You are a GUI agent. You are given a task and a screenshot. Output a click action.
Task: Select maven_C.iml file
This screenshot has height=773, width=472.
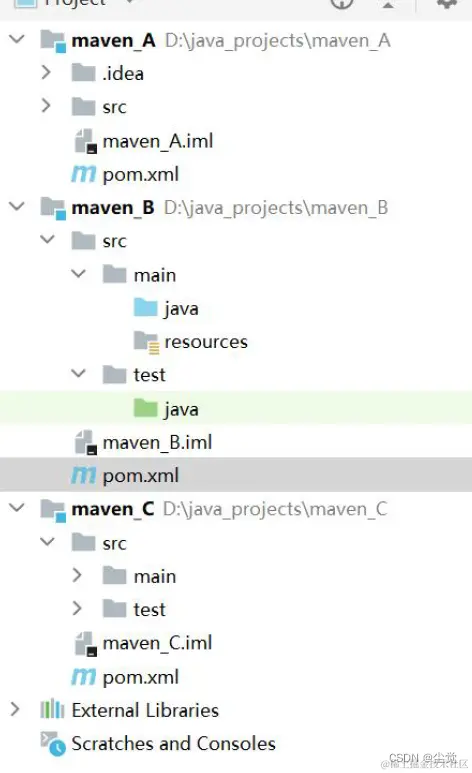pyautogui.click(x=157, y=643)
